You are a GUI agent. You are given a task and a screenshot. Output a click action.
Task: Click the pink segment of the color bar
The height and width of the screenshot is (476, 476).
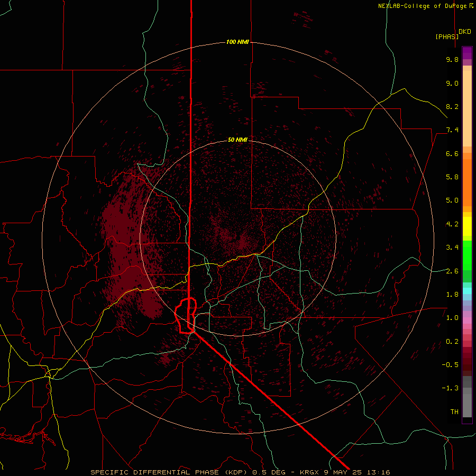coord(467,321)
